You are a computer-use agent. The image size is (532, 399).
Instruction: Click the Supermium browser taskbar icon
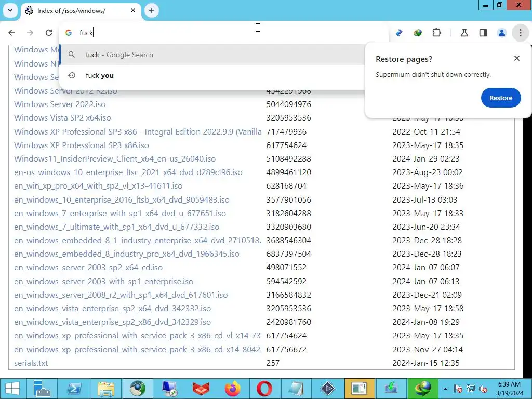(x=137, y=389)
